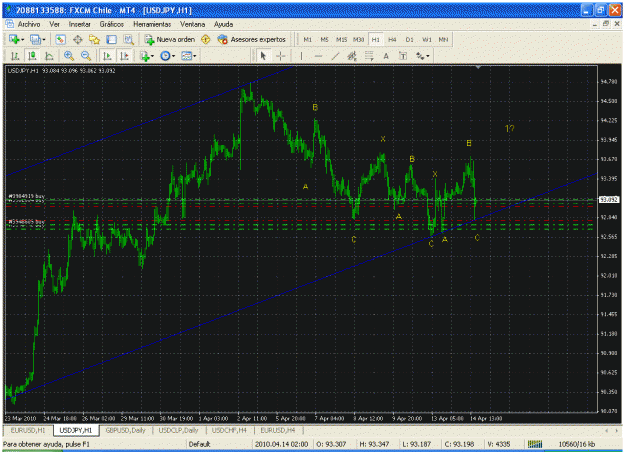625x452 pixels.
Task: Switch to M30 timeframe
Action: click(x=358, y=39)
